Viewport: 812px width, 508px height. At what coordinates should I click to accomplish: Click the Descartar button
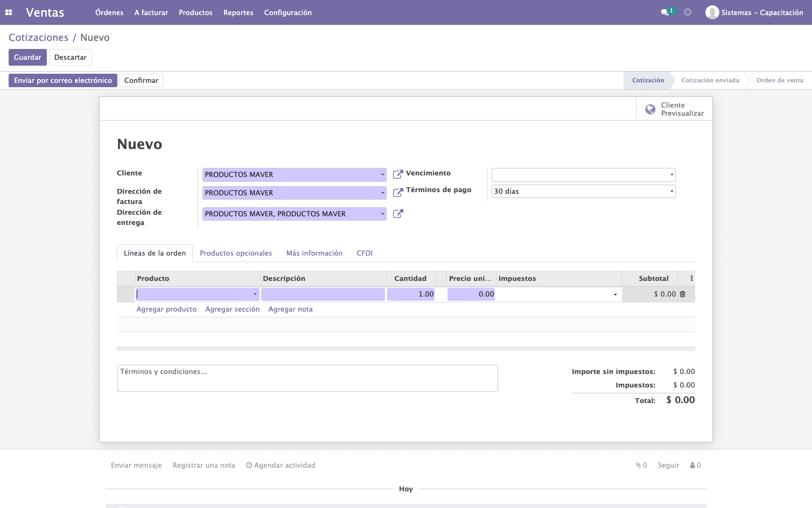click(71, 58)
